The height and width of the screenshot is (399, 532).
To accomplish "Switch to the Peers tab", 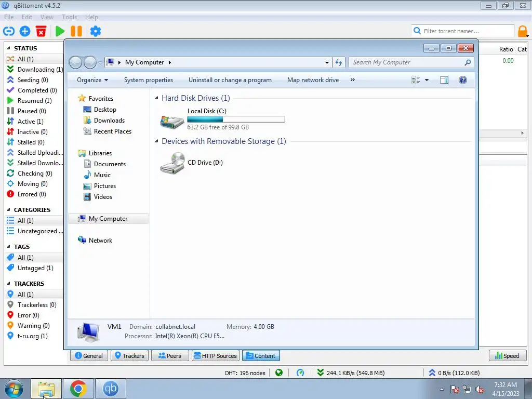I will point(170,355).
